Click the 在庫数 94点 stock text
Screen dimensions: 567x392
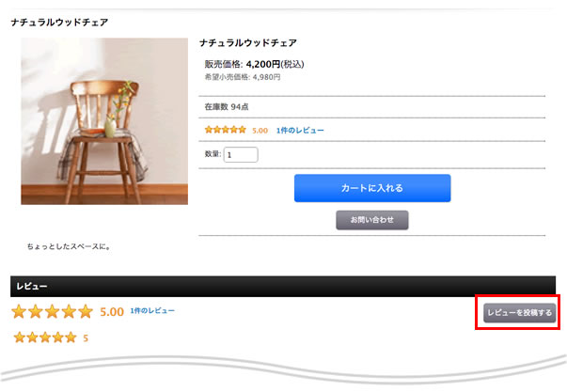click(x=227, y=107)
